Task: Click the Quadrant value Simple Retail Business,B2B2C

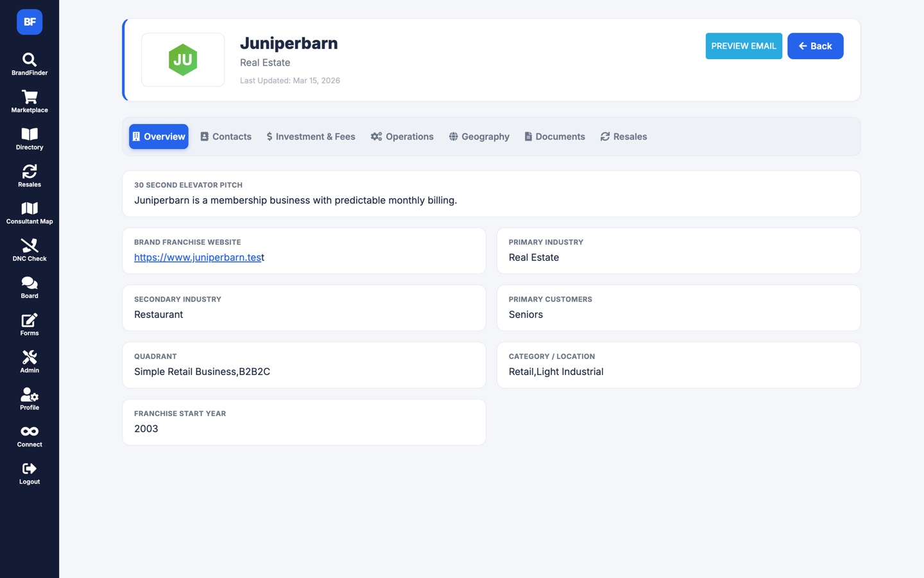Action: click(202, 372)
